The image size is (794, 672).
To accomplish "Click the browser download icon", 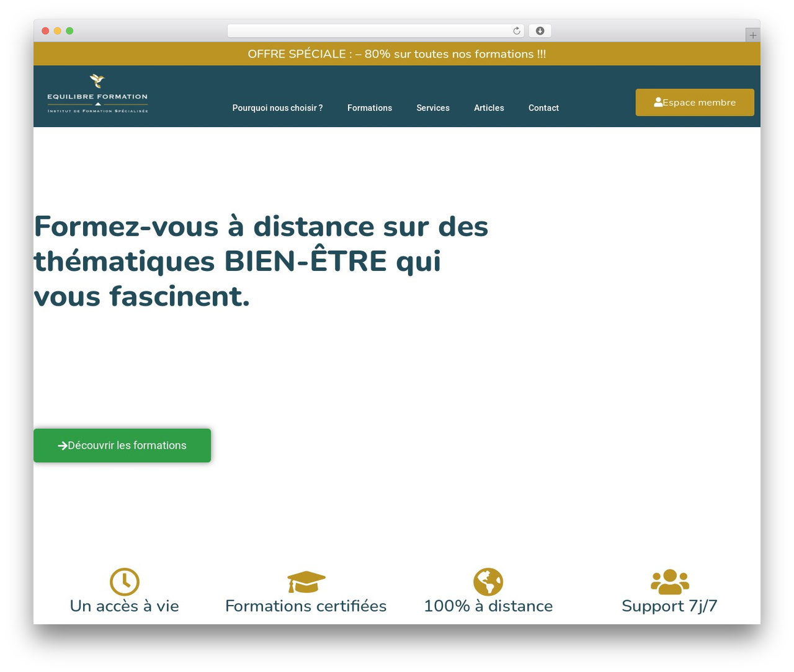I will point(540,31).
